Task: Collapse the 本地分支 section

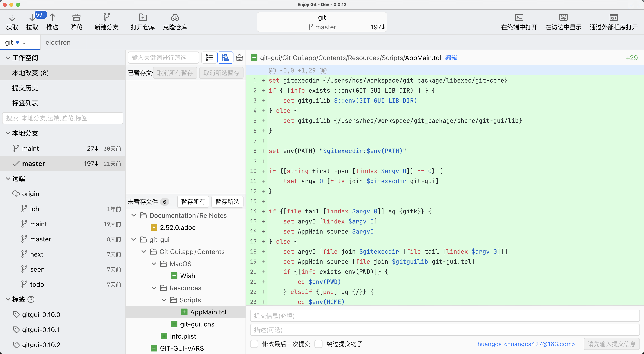Action: [x=8, y=133]
